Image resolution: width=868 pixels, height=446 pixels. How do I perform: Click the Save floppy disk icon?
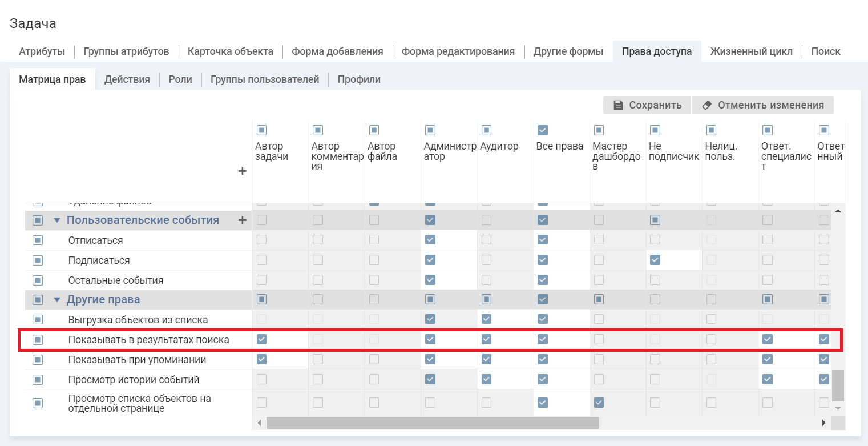point(618,105)
